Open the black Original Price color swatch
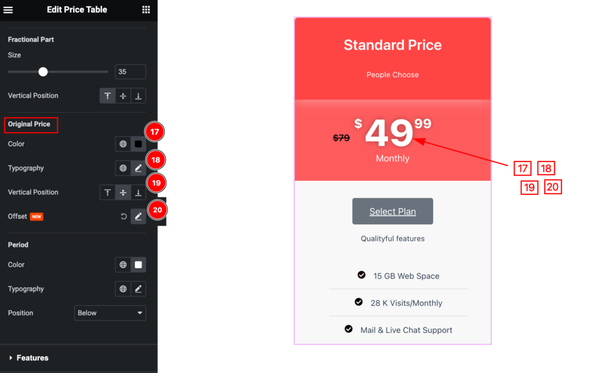Viewport: 600px width, 373px height. (138, 144)
